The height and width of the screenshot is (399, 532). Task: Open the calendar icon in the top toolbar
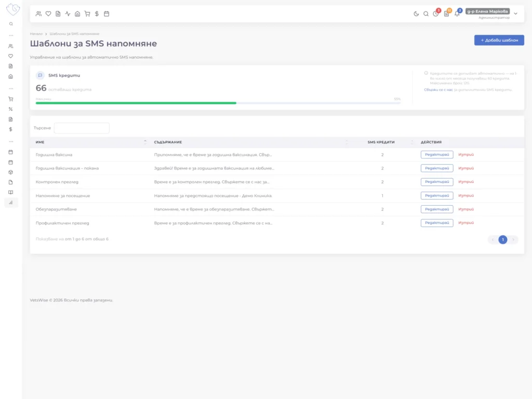pos(107,14)
